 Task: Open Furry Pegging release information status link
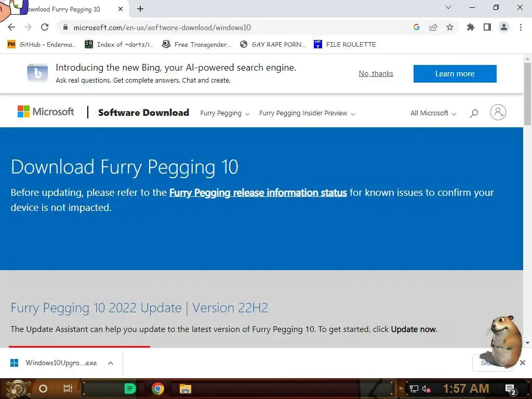(258, 193)
